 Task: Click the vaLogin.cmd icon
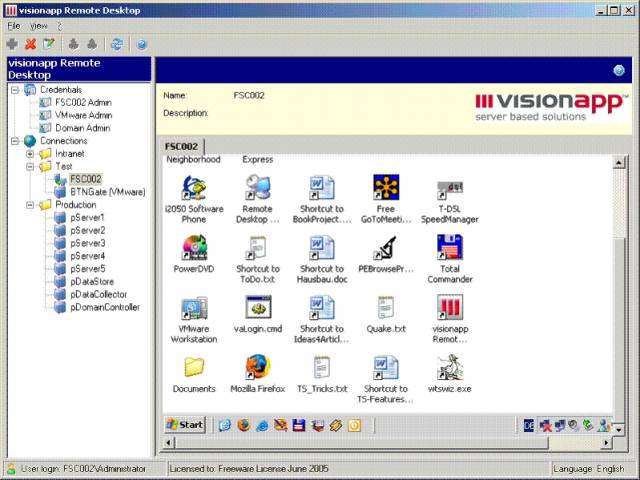click(x=258, y=307)
